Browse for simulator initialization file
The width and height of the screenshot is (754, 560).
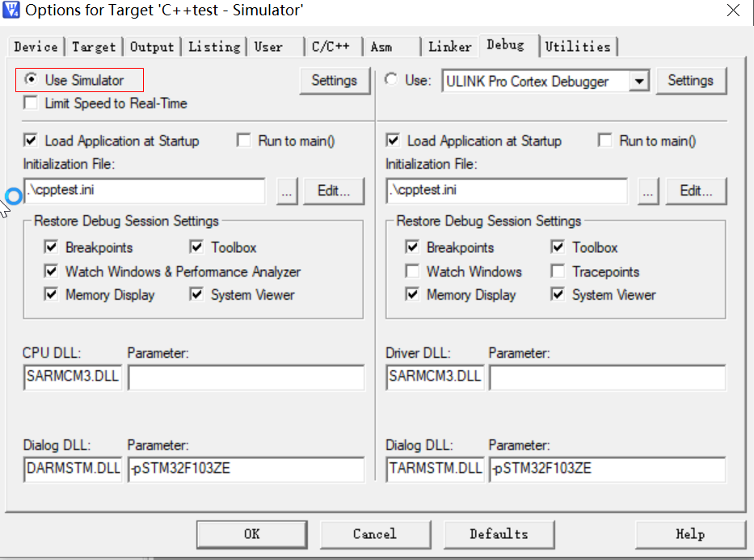(287, 192)
